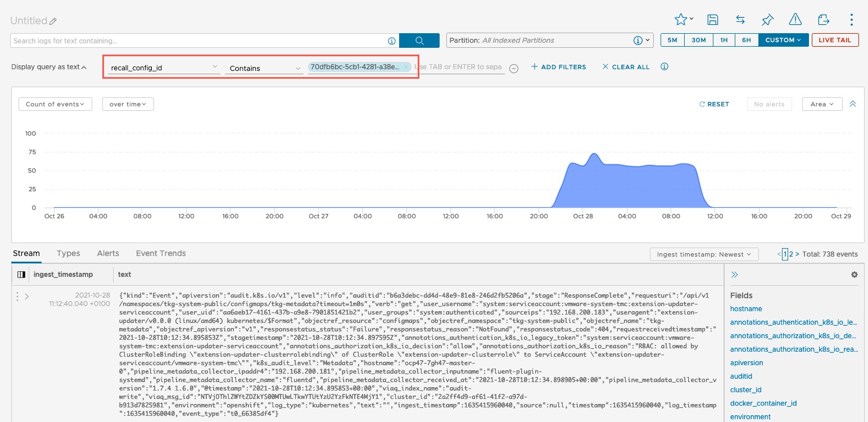
Task: Click the annotations_authorization_k8s_io_de... field
Action: [793, 336]
